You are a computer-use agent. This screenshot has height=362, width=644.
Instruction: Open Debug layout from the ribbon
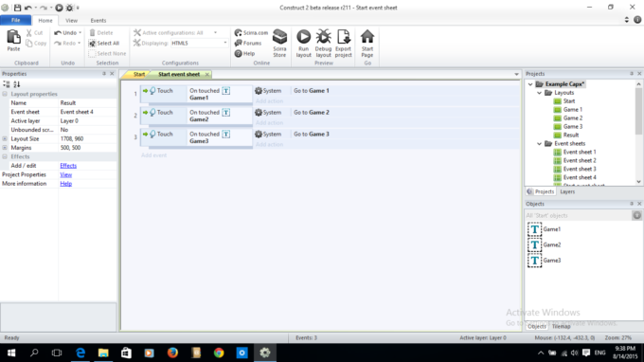tap(323, 44)
